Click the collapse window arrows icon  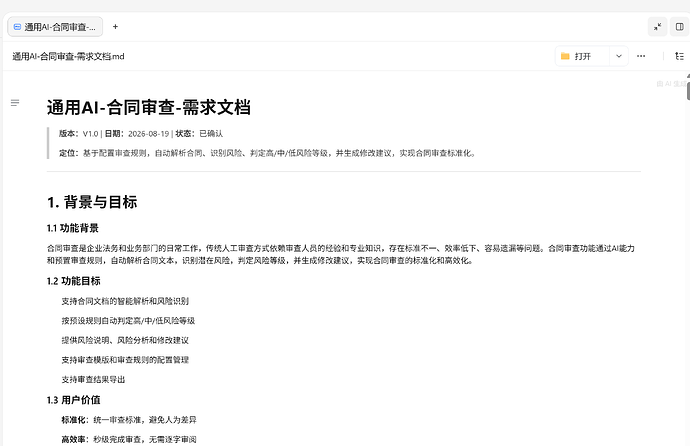click(x=657, y=27)
